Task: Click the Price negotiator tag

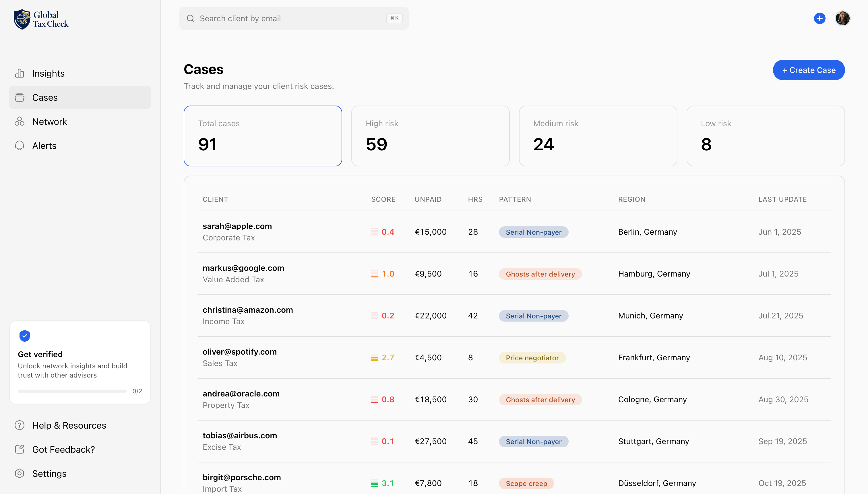Action: (532, 358)
